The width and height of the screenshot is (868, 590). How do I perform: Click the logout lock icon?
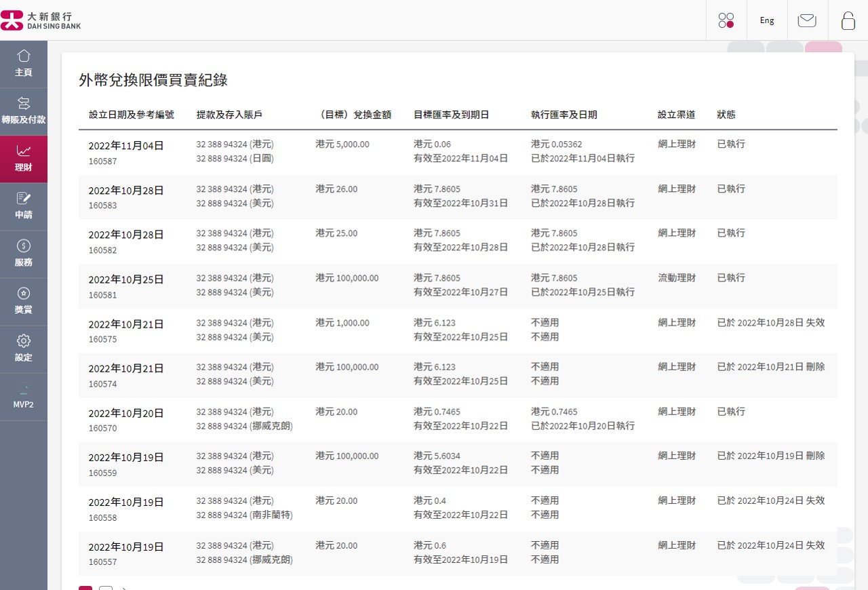(x=848, y=21)
